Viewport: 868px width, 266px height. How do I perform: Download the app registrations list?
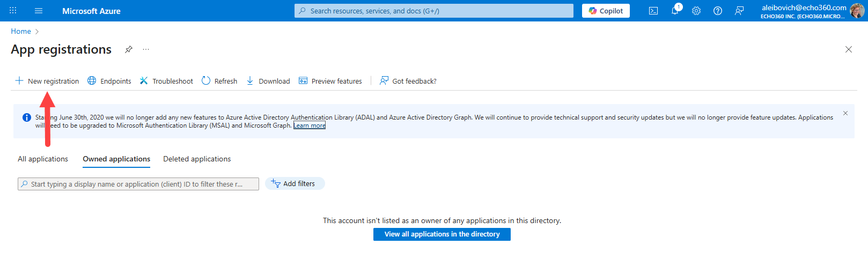tap(268, 81)
